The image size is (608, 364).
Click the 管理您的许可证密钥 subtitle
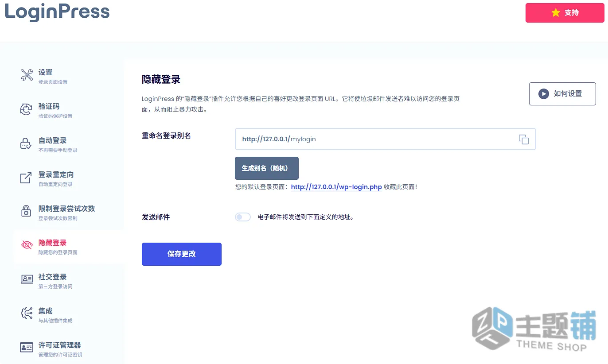click(x=60, y=355)
